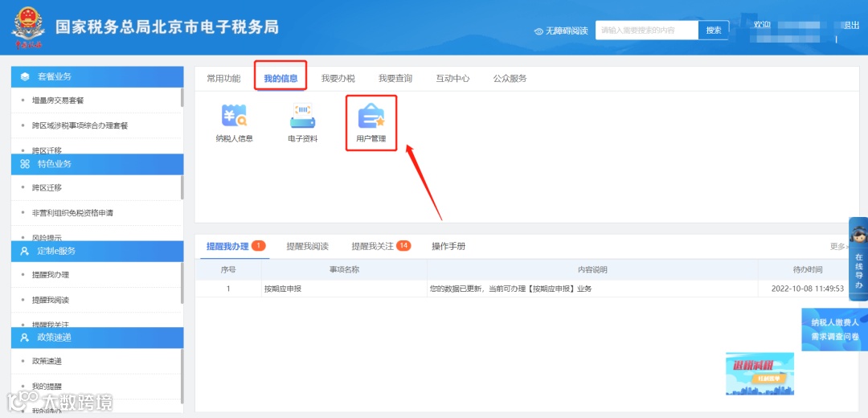This screenshot has height=418, width=868.
Task: Switch to the 互动中心 tab
Action: point(452,79)
